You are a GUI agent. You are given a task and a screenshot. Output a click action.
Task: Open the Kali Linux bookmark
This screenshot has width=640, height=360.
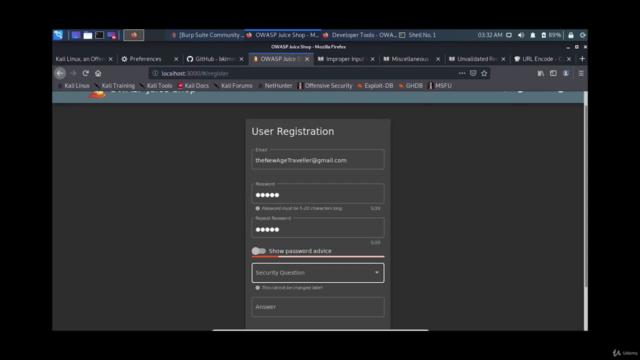pos(73,86)
